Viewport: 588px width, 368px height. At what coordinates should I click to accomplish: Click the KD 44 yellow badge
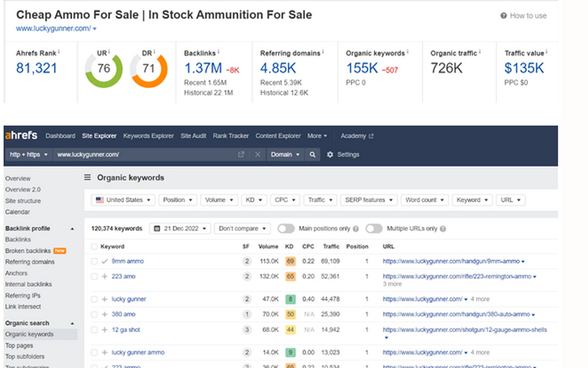pos(290,330)
